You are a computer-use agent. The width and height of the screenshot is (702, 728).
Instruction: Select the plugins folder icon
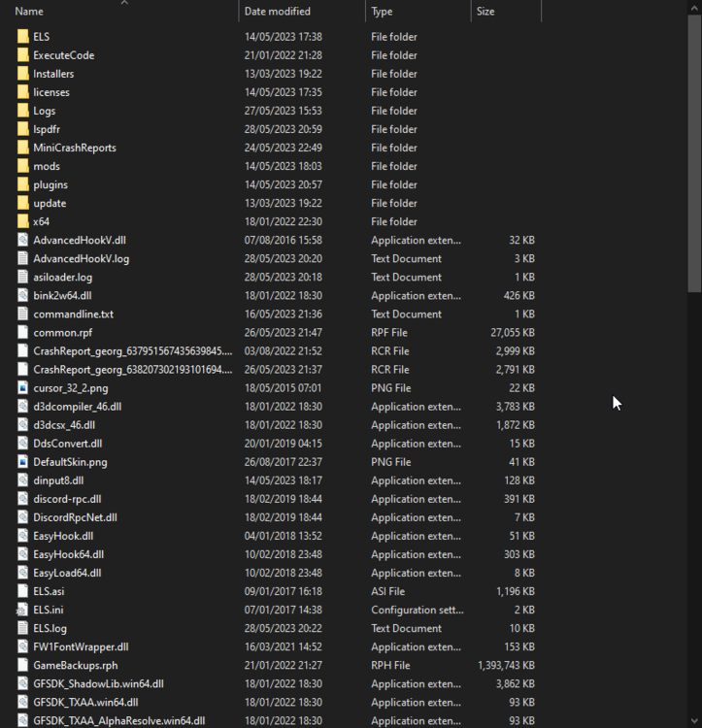click(x=22, y=184)
